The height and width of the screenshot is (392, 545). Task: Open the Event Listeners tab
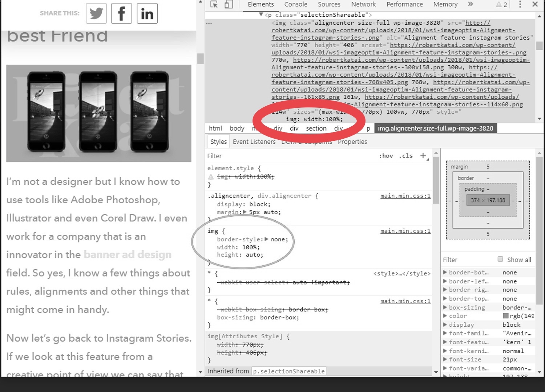(254, 142)
